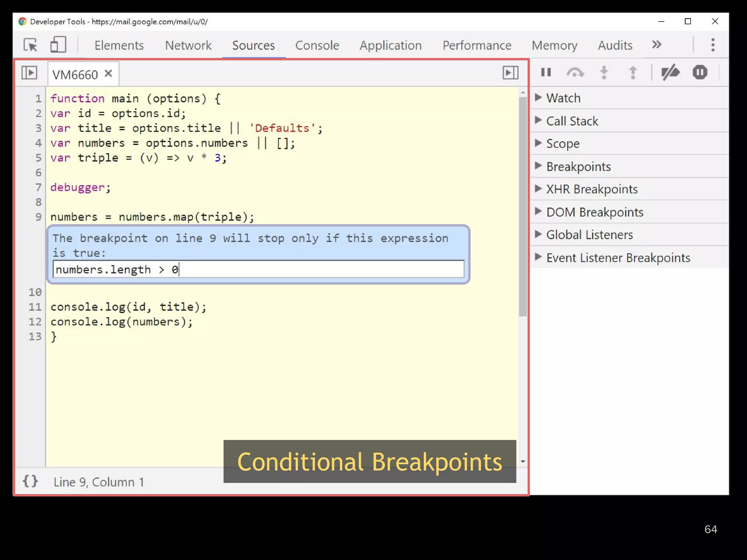The image size is (747, 560).
Task: Click the 'debugger;' statement text
Action: click(80, 187)
